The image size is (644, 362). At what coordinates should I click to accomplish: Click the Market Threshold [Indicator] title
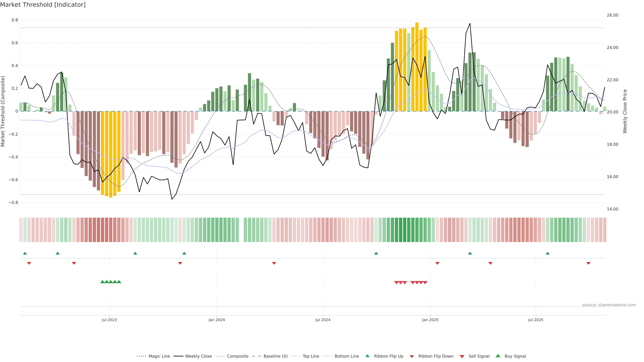(x=43, y=5)
